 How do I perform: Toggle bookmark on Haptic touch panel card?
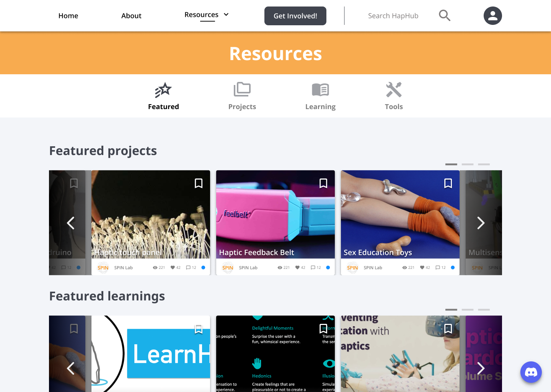(199, 183)
